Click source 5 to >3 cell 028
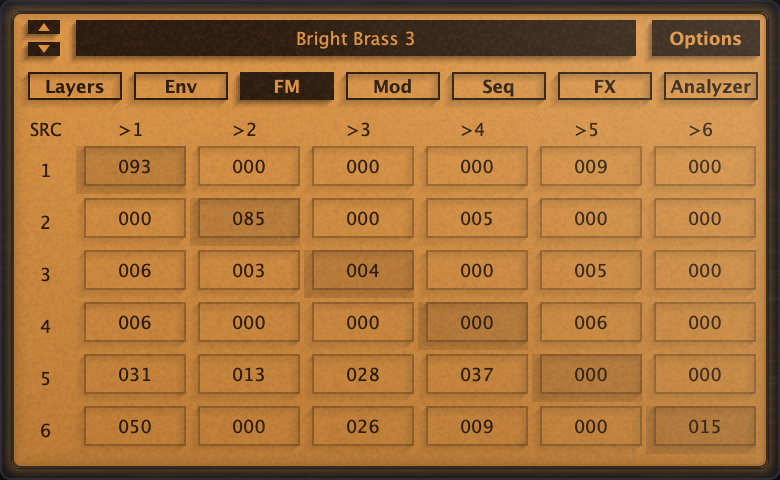The height and width of the screenshot is (480, 780). pos(363,374)
